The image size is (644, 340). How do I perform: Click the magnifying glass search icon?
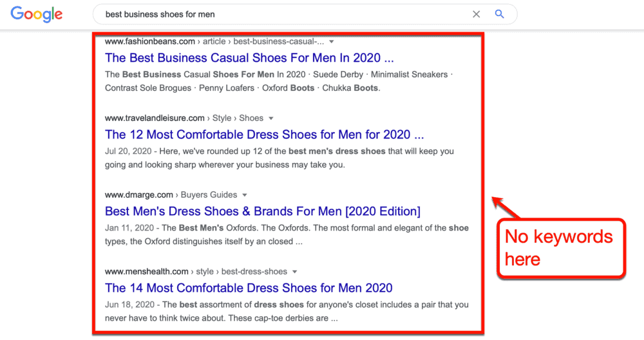point(500,14)
